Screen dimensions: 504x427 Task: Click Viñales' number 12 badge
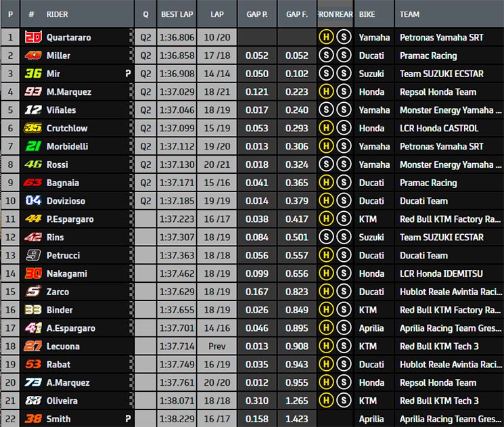tap(33, 110)
